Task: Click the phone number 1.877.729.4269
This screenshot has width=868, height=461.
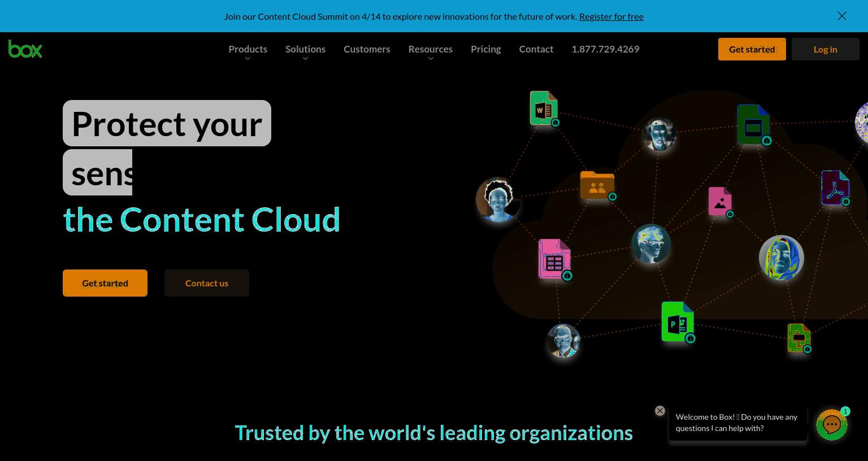Action: [605, 49]
